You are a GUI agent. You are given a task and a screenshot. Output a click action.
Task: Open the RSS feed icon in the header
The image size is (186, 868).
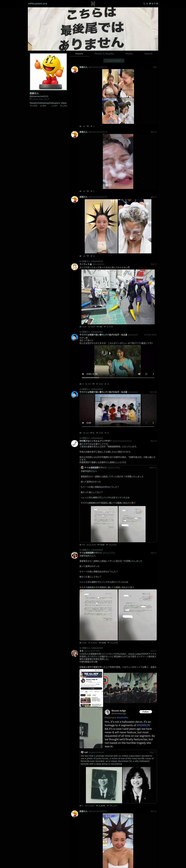147,3
